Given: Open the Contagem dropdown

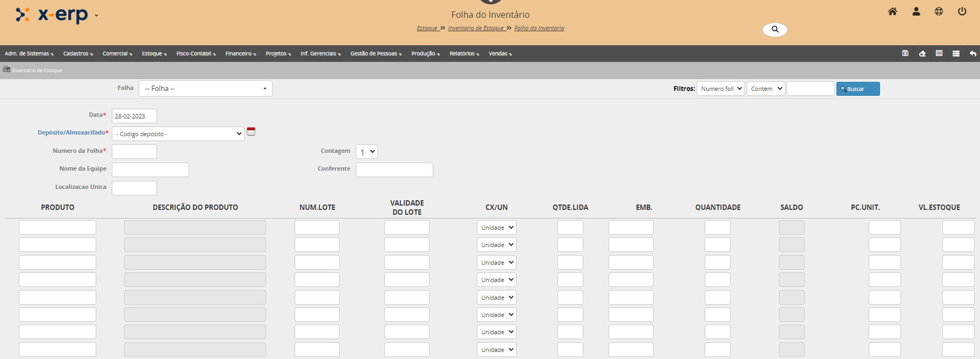Looking at the screenshot, I should (x=367, y=152).
